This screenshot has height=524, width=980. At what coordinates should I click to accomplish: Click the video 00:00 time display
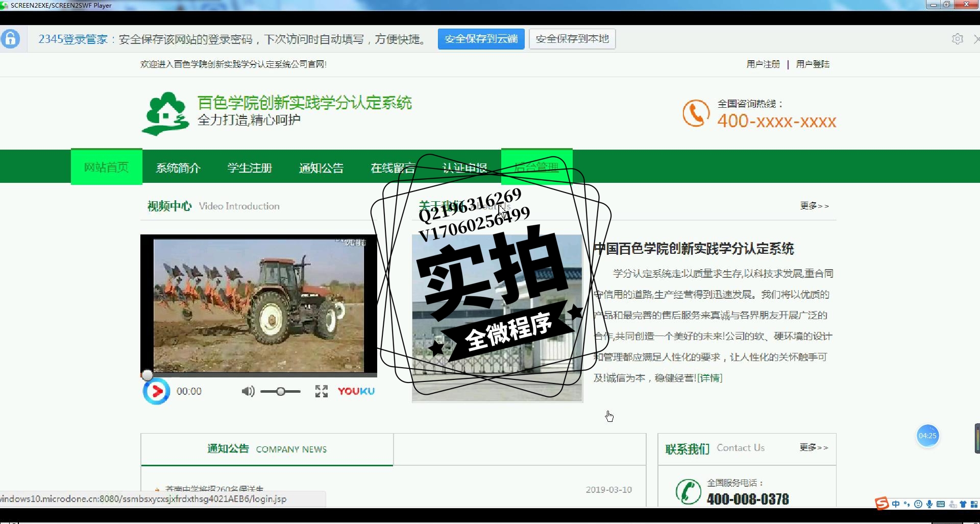(189, 391)
